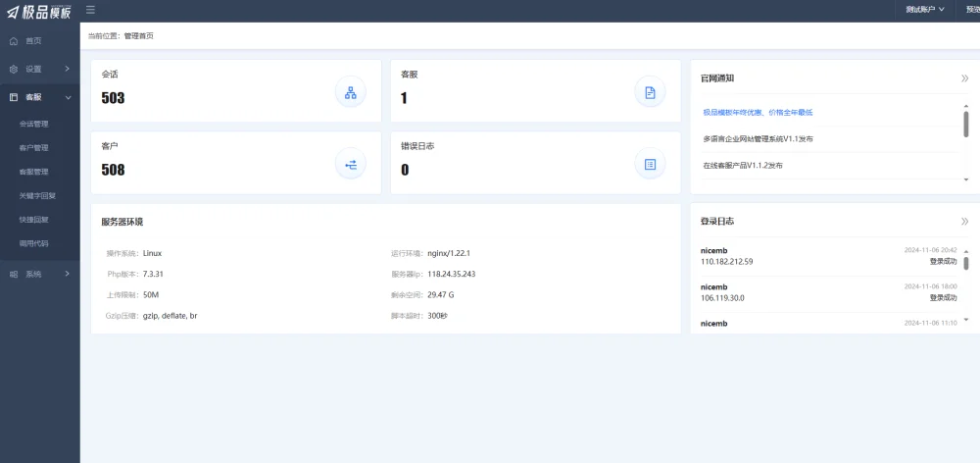The height and width of the screenshot is (463, 980).
Task: Click 操作系统 value Linux
Action: (152, 253)
